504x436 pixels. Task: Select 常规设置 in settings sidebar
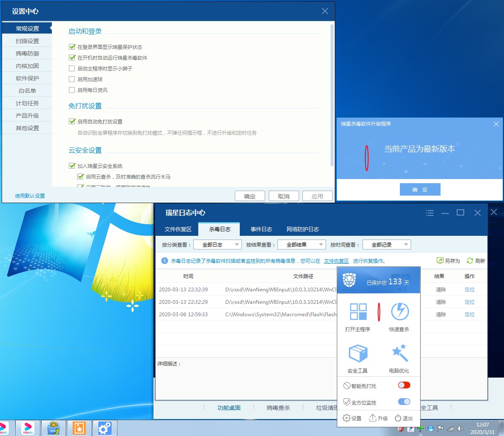pyautogui.click(x=27, y=29)
